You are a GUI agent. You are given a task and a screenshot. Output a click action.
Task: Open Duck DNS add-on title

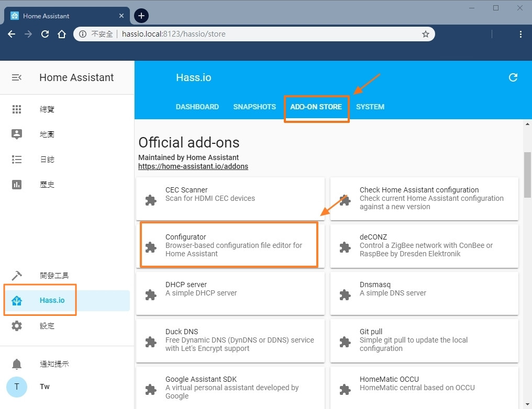click(182, 332)
